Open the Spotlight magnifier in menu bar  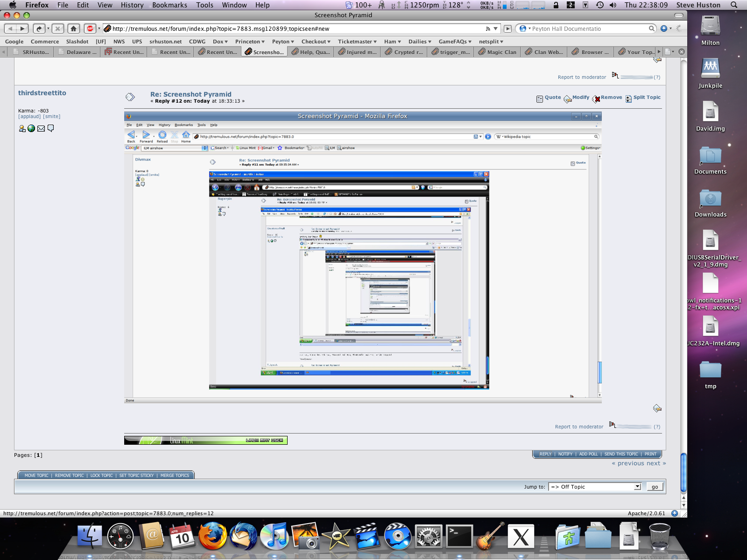point(734,5)
